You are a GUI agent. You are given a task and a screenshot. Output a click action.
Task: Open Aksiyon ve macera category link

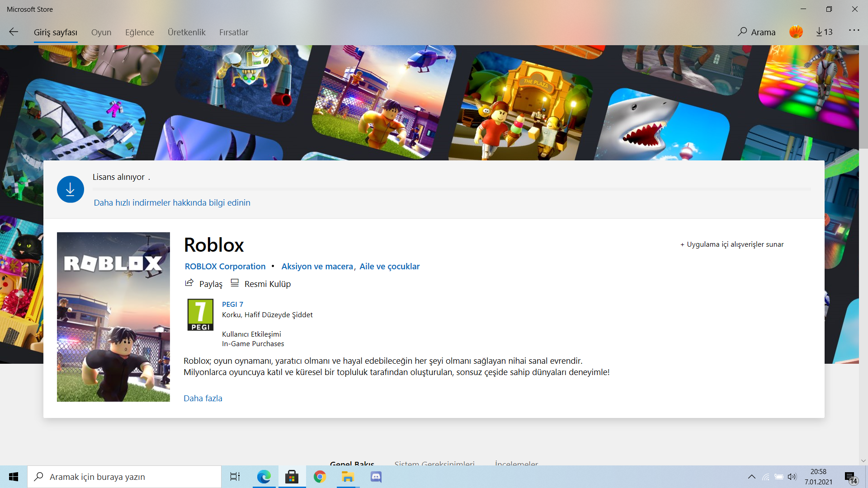317,267
